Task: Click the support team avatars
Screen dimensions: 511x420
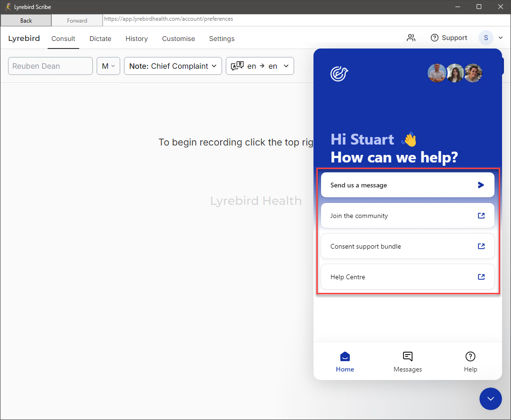Action: coord(454,73)
